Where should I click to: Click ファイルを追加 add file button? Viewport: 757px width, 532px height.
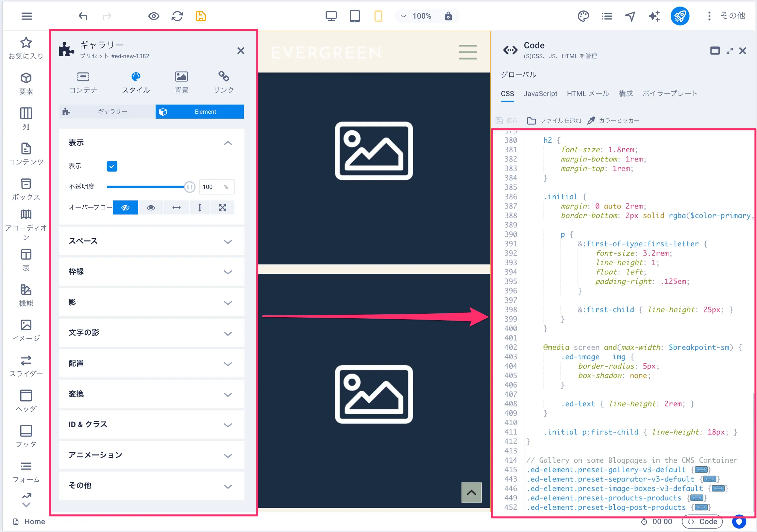[554, 121]
